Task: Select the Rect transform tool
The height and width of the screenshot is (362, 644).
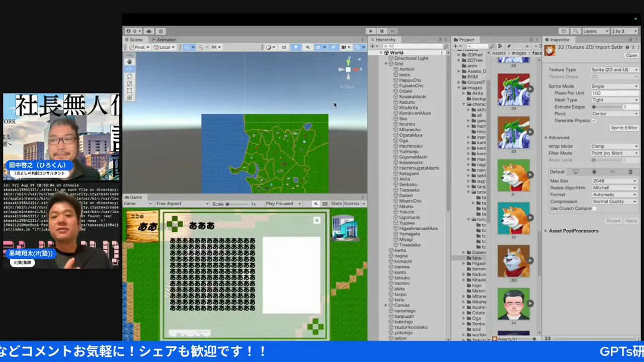Action: pos(130,90)
